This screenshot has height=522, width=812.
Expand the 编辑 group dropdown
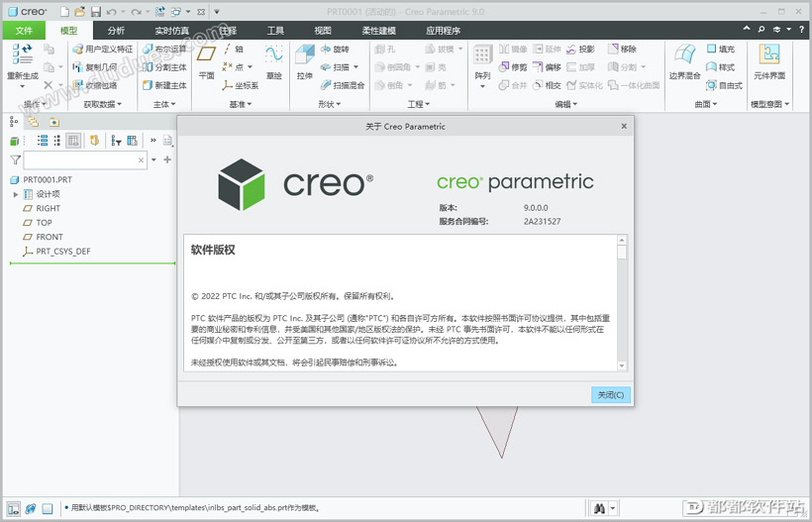click(x=566, y=104)
